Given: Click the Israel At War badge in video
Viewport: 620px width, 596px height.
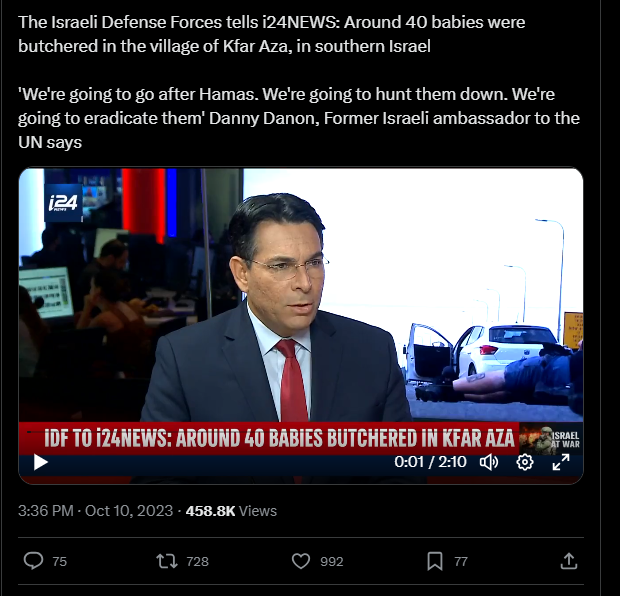Looking at the screenshot, I should point(551,439).
